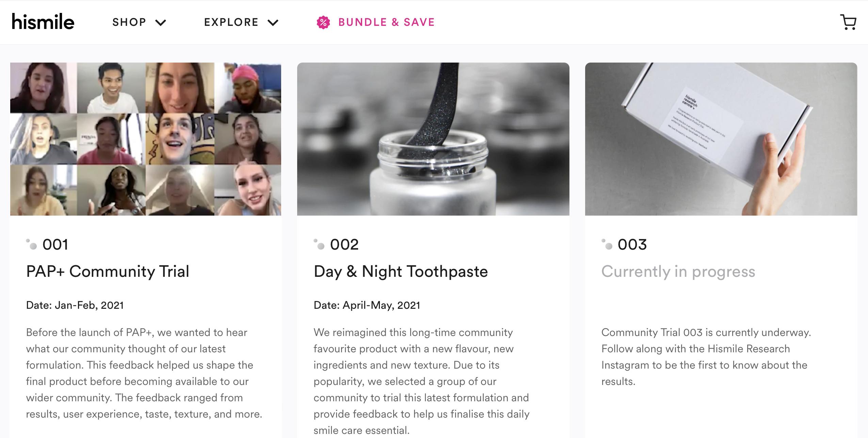868x438 pixels.
Task: Open the video call collage thumbnail
Action: [x=146, y=139]
